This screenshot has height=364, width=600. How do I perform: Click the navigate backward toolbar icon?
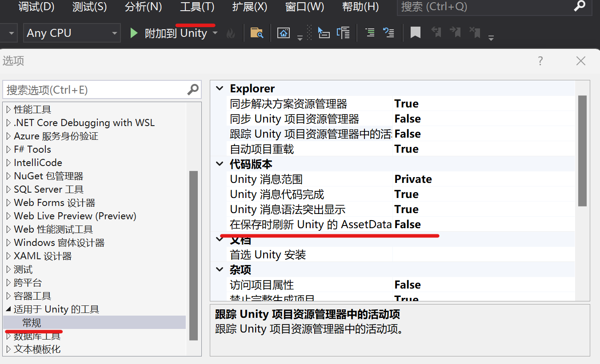(388, 32)
